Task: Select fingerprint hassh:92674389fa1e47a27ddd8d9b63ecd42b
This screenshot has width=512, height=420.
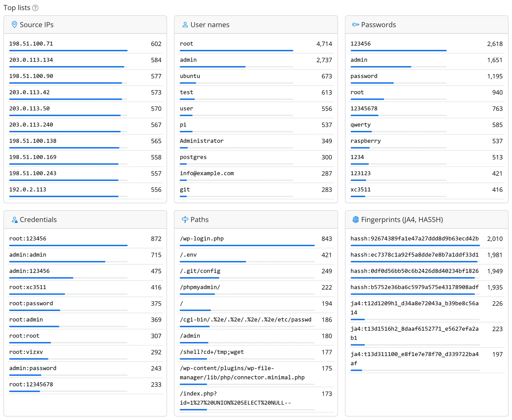Action: click(x=414, y=238)
